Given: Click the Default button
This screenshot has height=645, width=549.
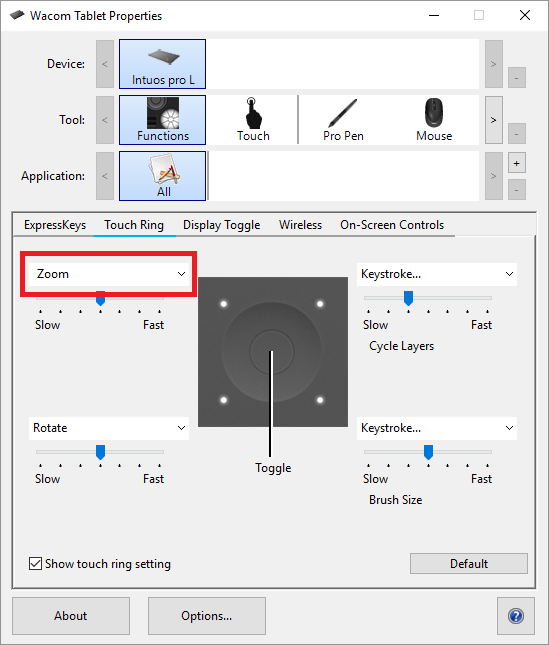Looking at the screenshot, I should click(x=469, y=564).
